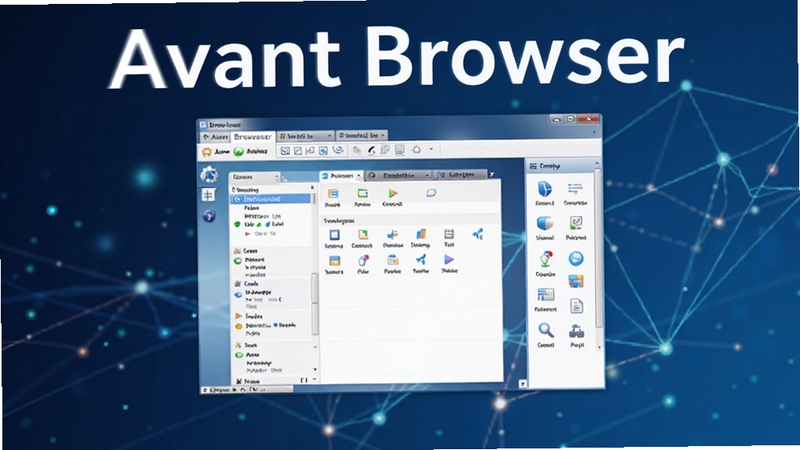800x450 pixels.
Task: Click the black curved brush toolbar icon
Action: coord(372,150)
